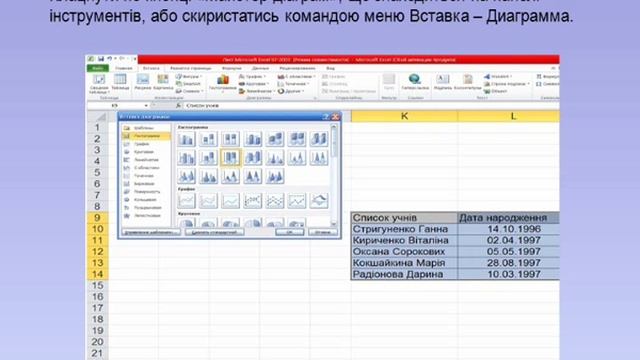The width and height of the screenshot is (640, 360).
Task: Click the Сделать стандартной button
Action: (x=215, y=232)
